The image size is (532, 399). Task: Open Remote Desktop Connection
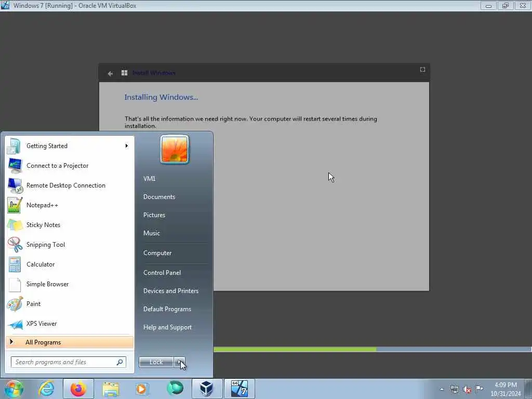pyautogui.click(x=70, y=185)
